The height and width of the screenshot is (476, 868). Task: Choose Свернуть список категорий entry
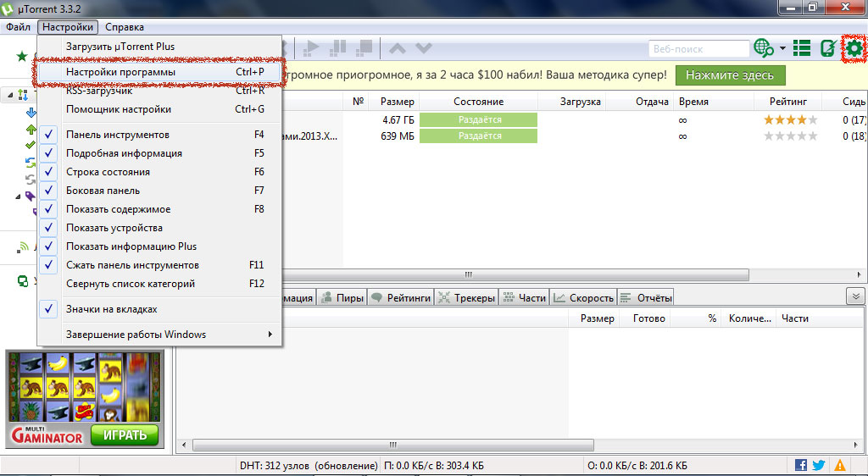159,284
